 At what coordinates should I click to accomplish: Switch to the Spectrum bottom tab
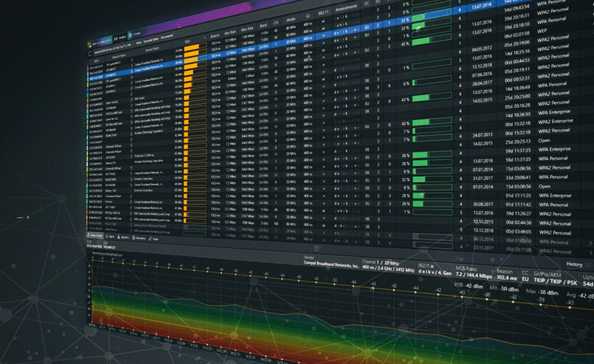click(x=123, y=237)
